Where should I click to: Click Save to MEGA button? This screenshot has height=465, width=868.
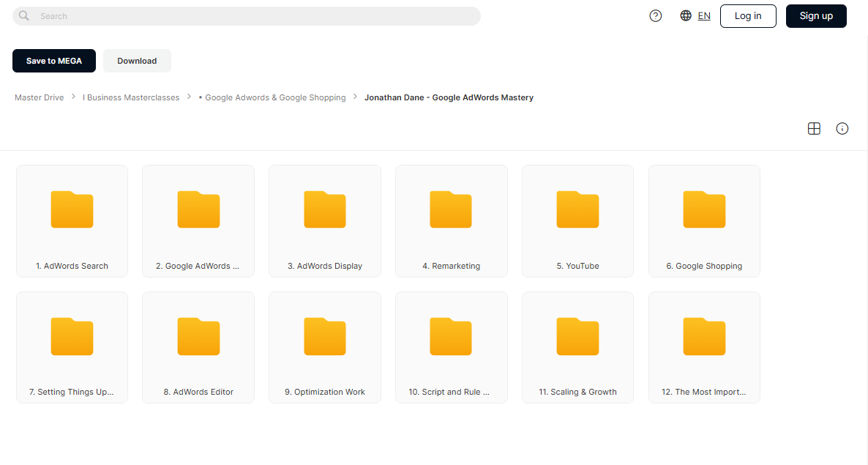point(53,61)
